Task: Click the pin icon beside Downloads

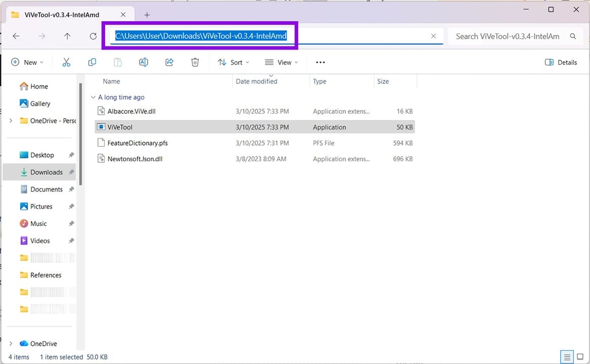Action: tap(71, 172)
